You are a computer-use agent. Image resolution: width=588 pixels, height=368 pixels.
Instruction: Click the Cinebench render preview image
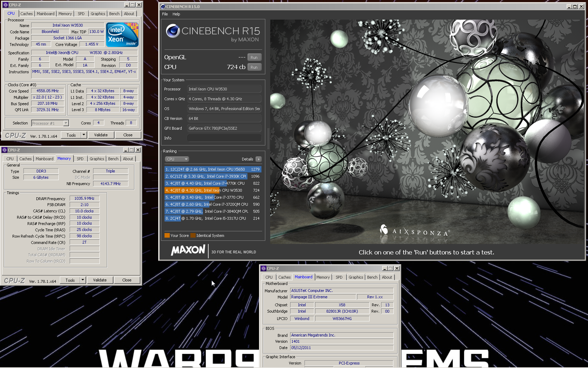(427, 131)
